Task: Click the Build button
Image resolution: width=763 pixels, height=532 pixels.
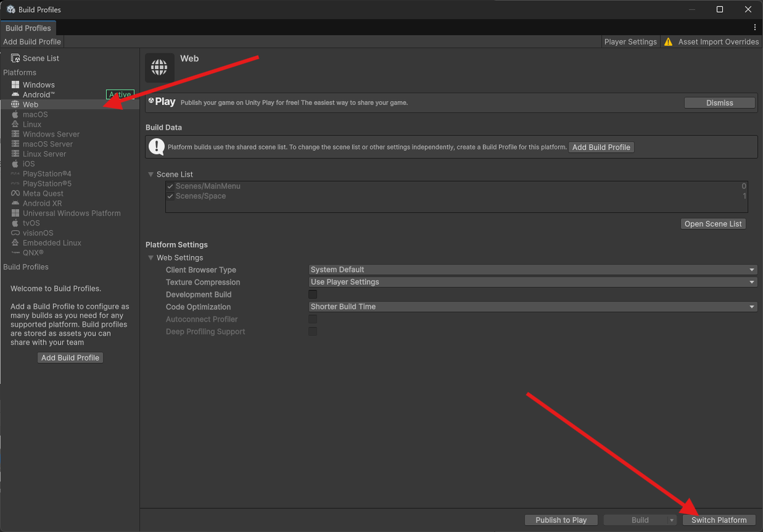Action: tap(636, 520)
